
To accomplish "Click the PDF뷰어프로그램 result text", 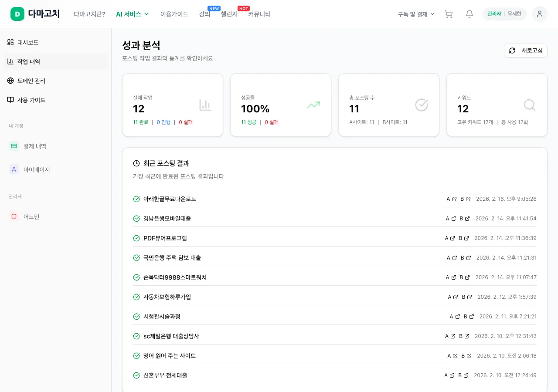I will pos(165,238).
